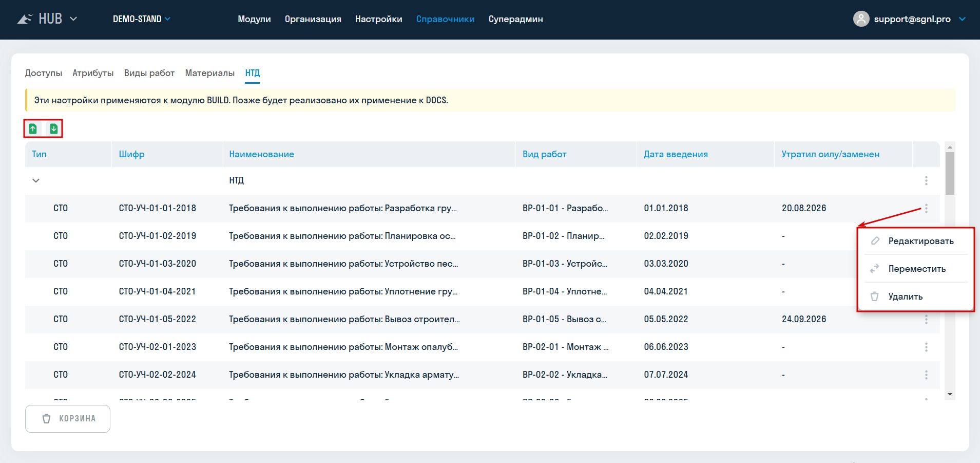
Task: Open the DEMO-STAND dropdown
Action: coord(142,19)
